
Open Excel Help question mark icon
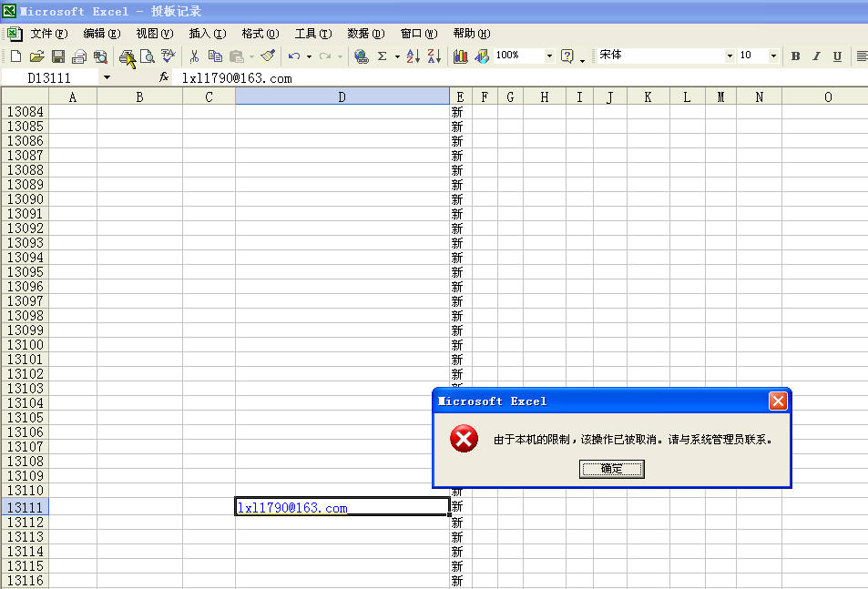pyautogui.click(x=567, y=56)
